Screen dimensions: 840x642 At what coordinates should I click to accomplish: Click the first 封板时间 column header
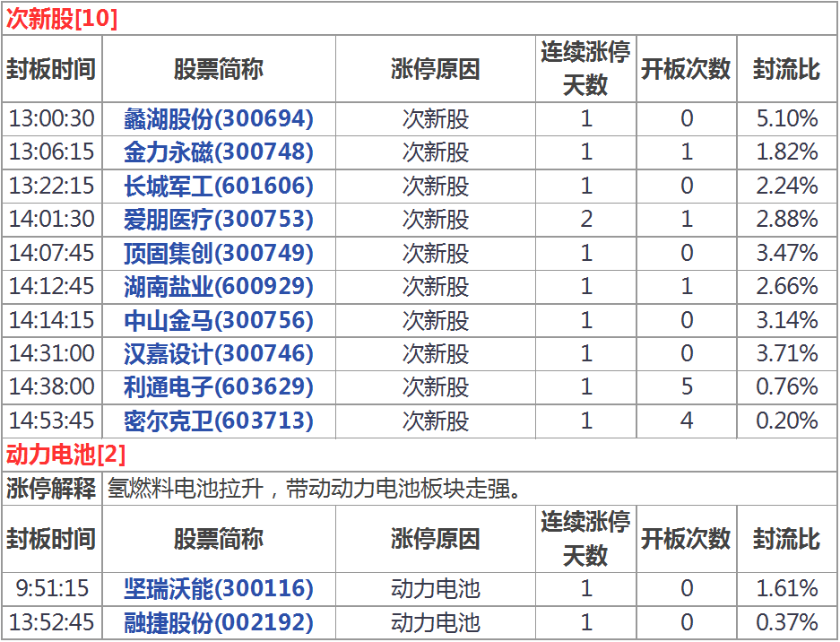(x=51, y=69)
